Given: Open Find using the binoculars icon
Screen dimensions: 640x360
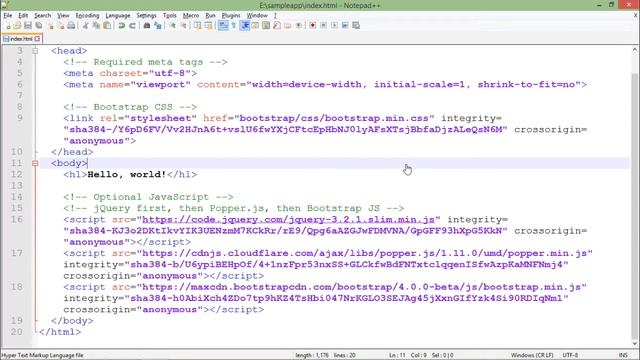Looking at the screenshot, I should coord(147,25).
